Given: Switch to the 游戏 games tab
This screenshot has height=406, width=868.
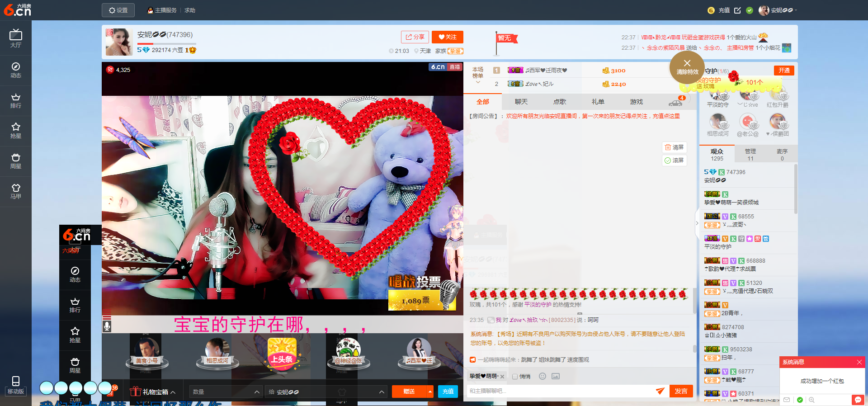Looking at the screenshot, I should pyautogui.click(x=637, y=102).
